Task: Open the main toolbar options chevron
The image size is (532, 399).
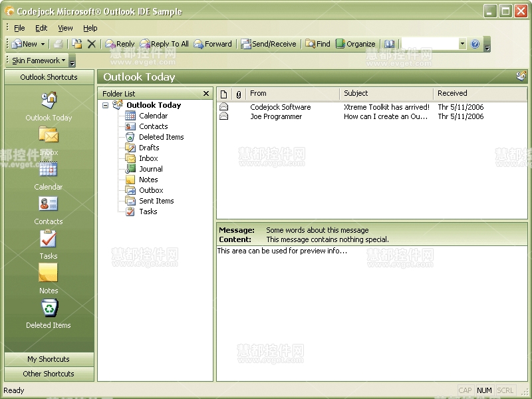Action: click(487, 45)
